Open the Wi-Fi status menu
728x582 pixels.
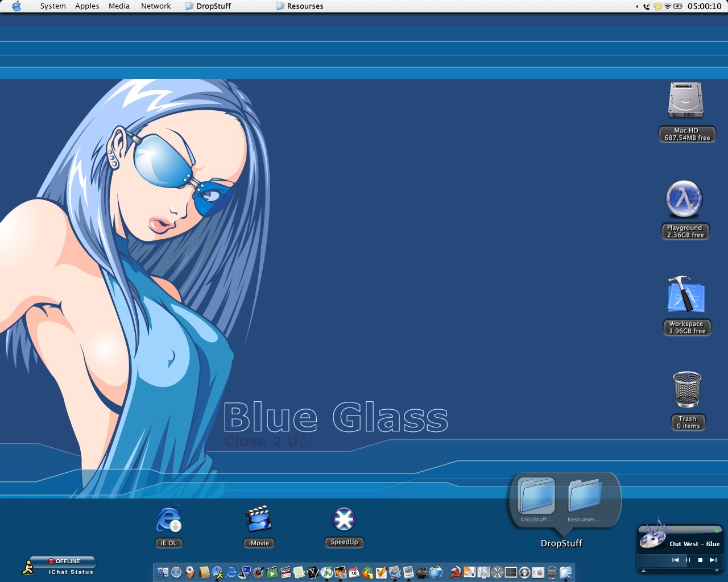(x=668, y=6)
